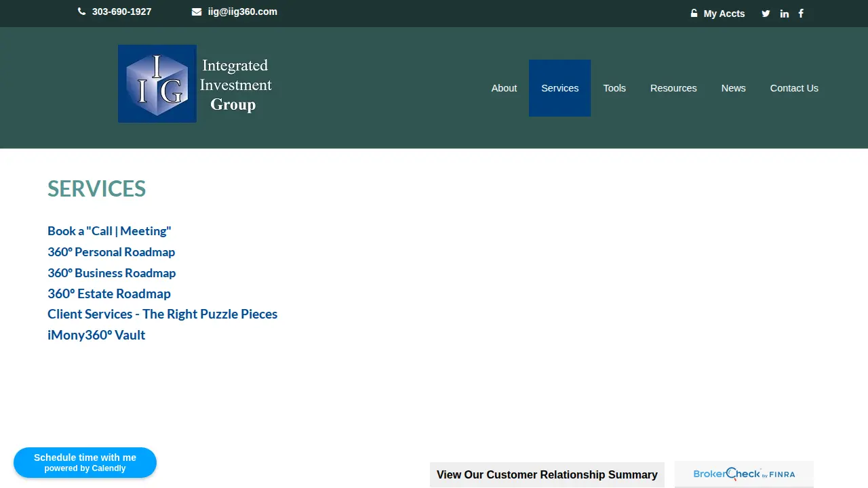Open the 360° Personal Roadmap link

click(111, 252)
